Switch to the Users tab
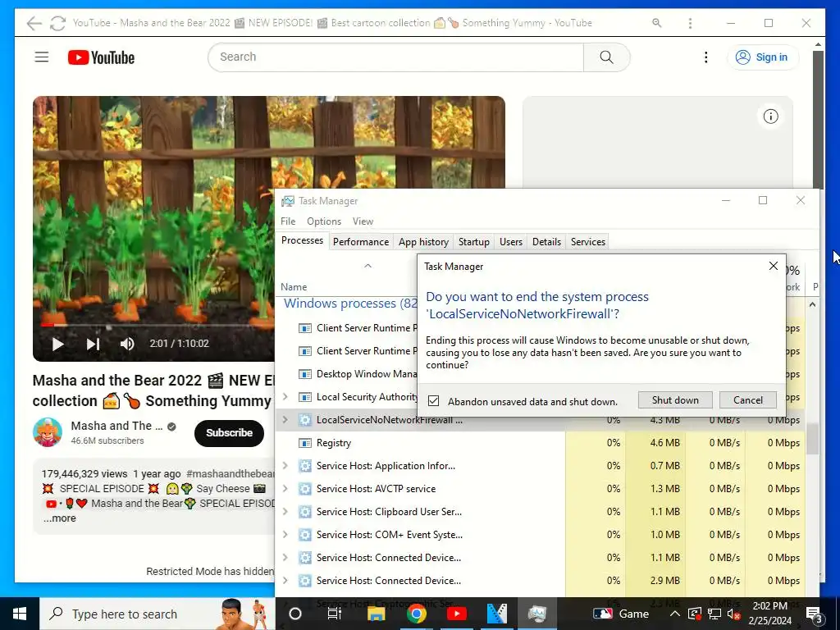 [510, 242]
